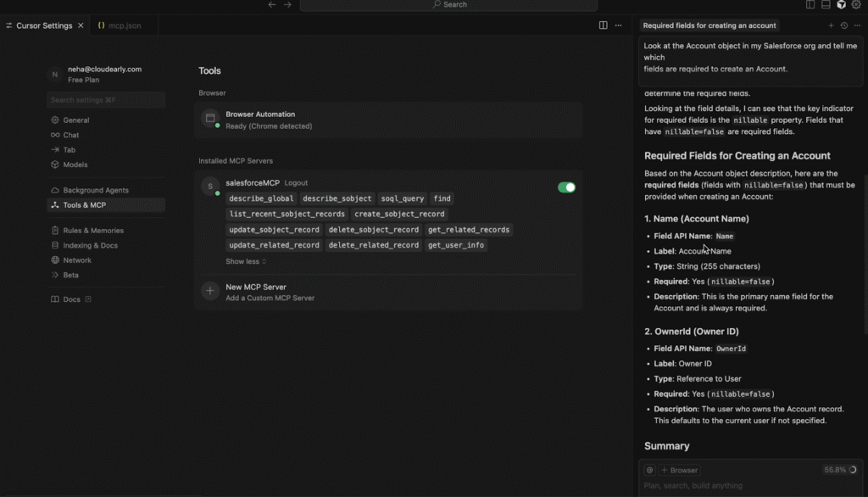Open editor more actions ellipsis menu
Screen dimensions: 868x497
click(619, 25)
